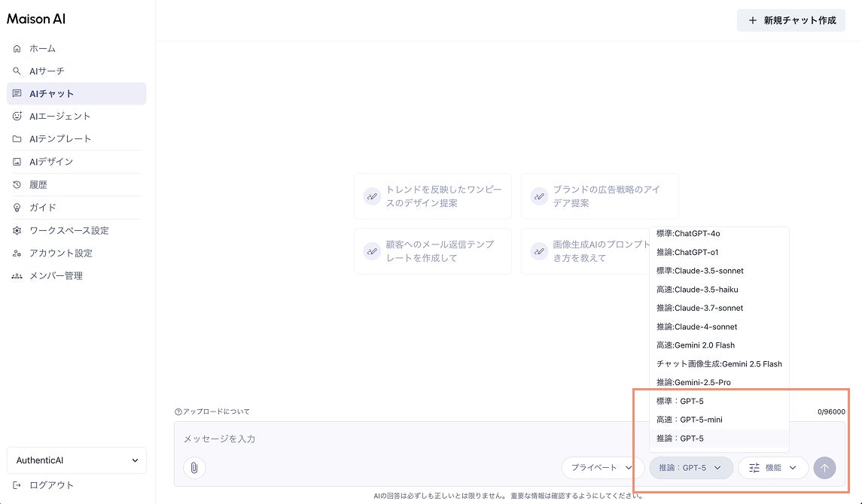Viewport: 862px width, 504px height.
Task: Click 顧客へのメール返信テンプレート suggestion text
Action: tap(440, 251)
